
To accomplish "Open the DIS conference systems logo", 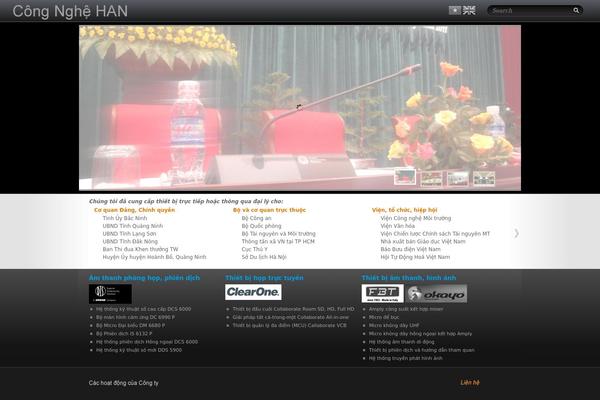I will tap(110, 294).
